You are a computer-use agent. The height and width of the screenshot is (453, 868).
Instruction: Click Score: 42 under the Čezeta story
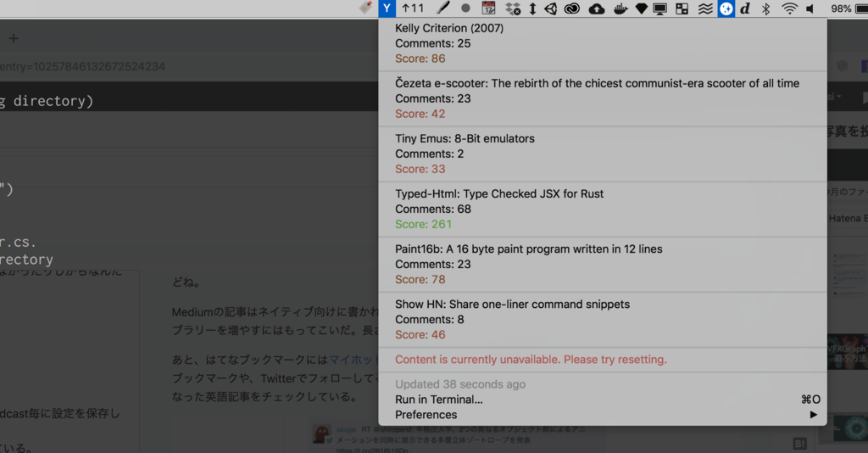click(x=420, y=114)
